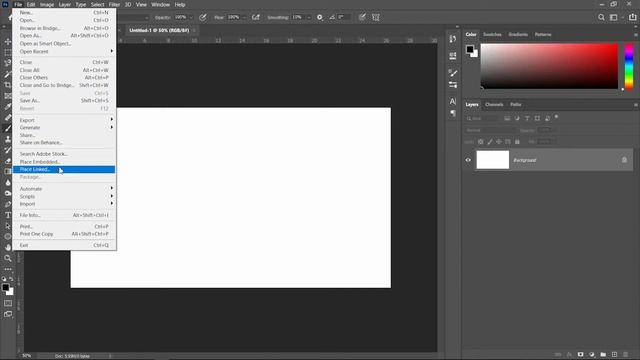Select the Clone Stamp tool
Screen dimensions: 640x360
coord(8,139)
